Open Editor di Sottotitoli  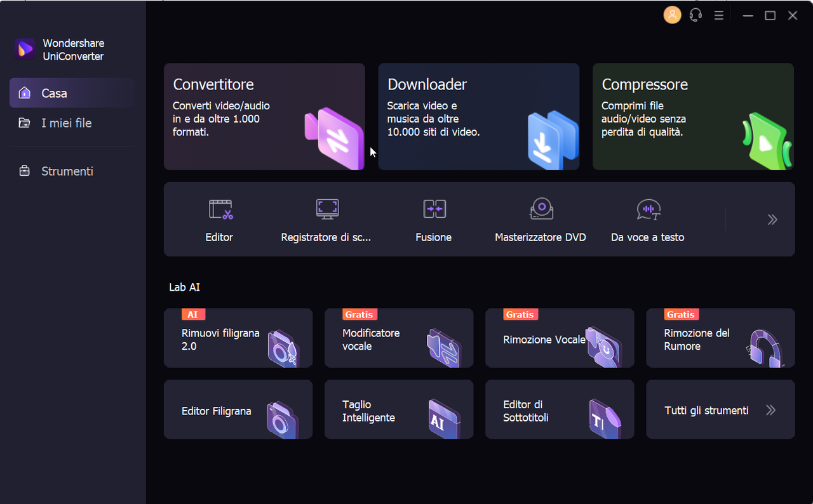[x=560, y=409]
